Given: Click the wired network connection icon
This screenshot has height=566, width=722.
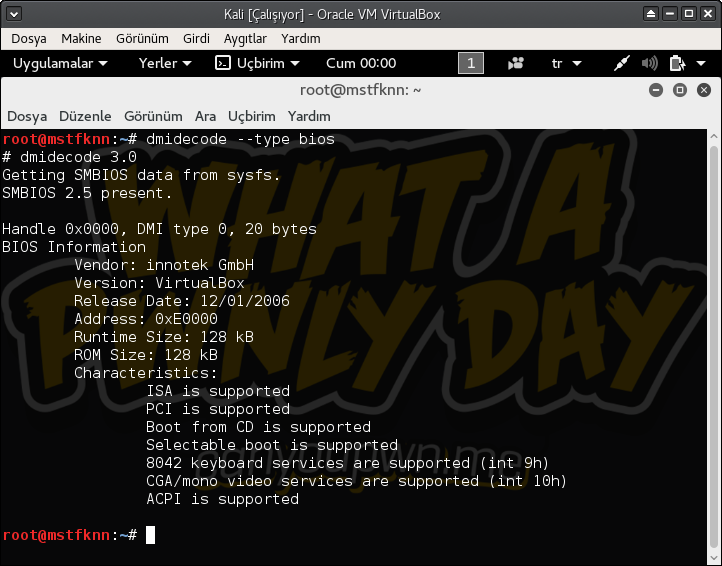Looking at the screenshot, I should coord(622,63).
